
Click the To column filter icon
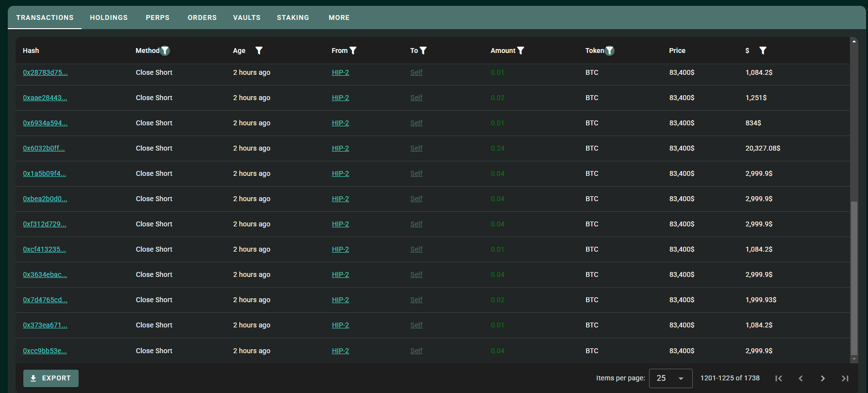point(423,51)
